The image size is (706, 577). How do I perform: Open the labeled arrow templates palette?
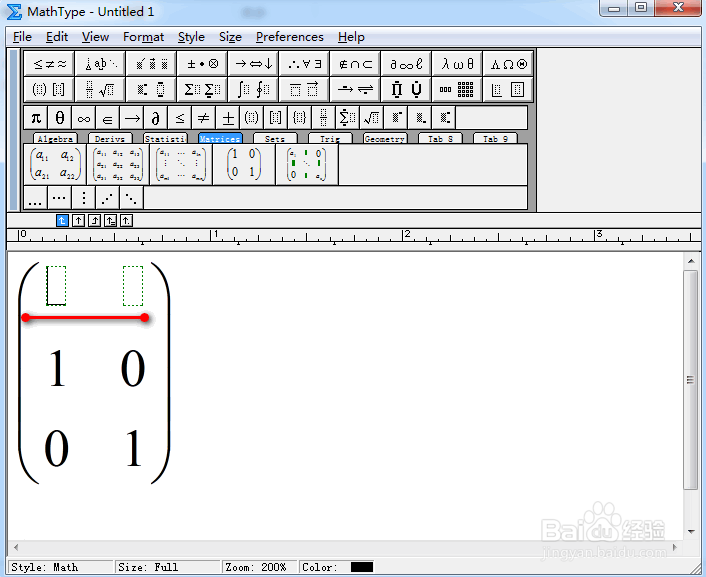355,89
